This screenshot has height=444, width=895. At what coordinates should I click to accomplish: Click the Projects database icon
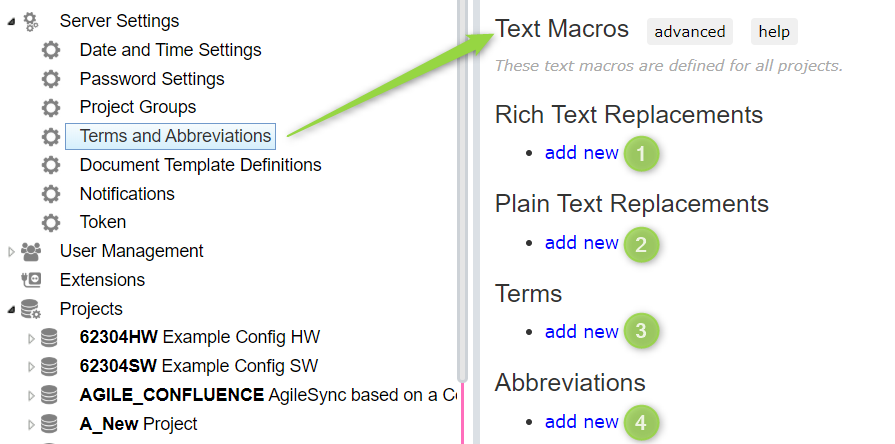(x=31, y=309)
